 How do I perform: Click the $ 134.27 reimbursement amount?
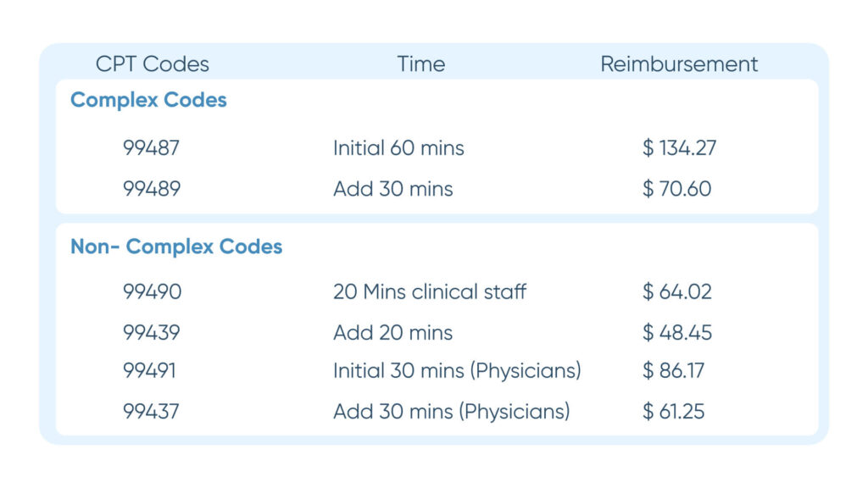click(x=679, y=148)
